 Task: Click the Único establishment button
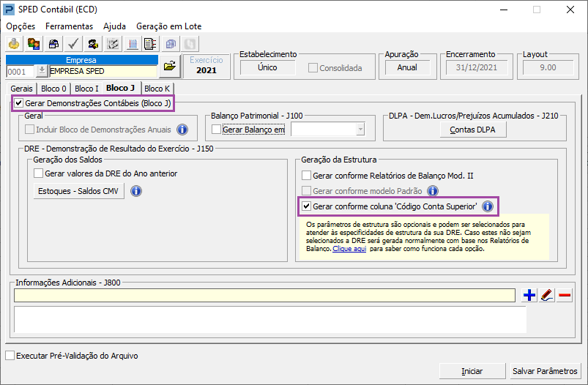(267, 67)
